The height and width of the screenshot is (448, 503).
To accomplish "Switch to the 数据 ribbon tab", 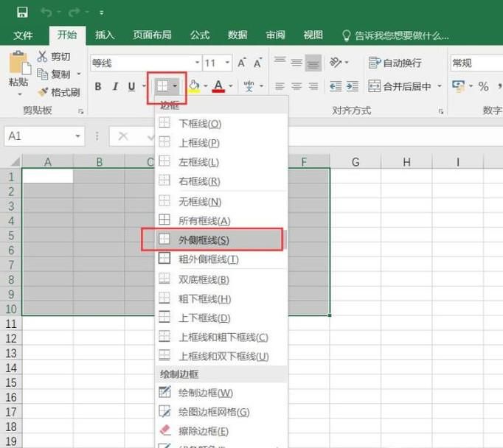I will [237, 35].
